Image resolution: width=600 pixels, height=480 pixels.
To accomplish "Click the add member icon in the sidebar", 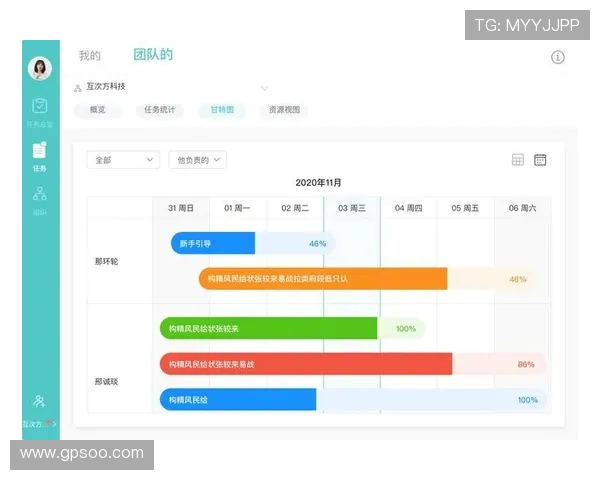I will tap(39, 401).
